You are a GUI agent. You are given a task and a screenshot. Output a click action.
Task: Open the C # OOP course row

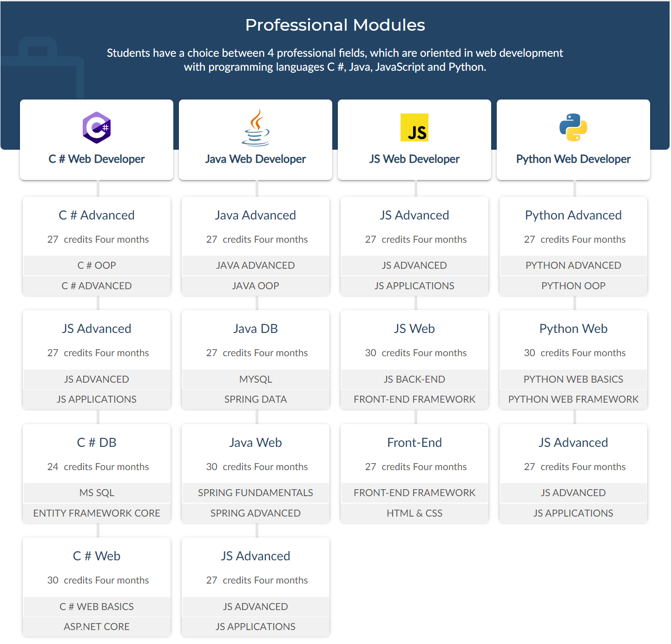[x=97, y=266]
